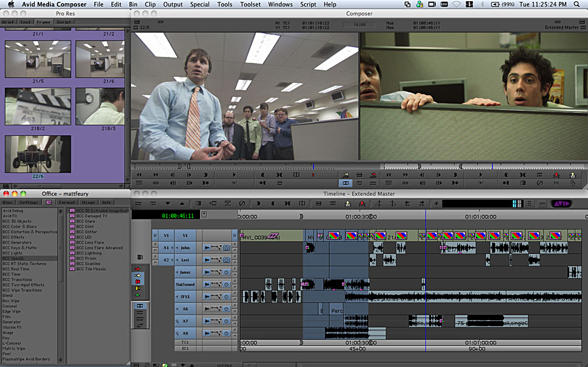Open the Clip menu

[150, 4]
